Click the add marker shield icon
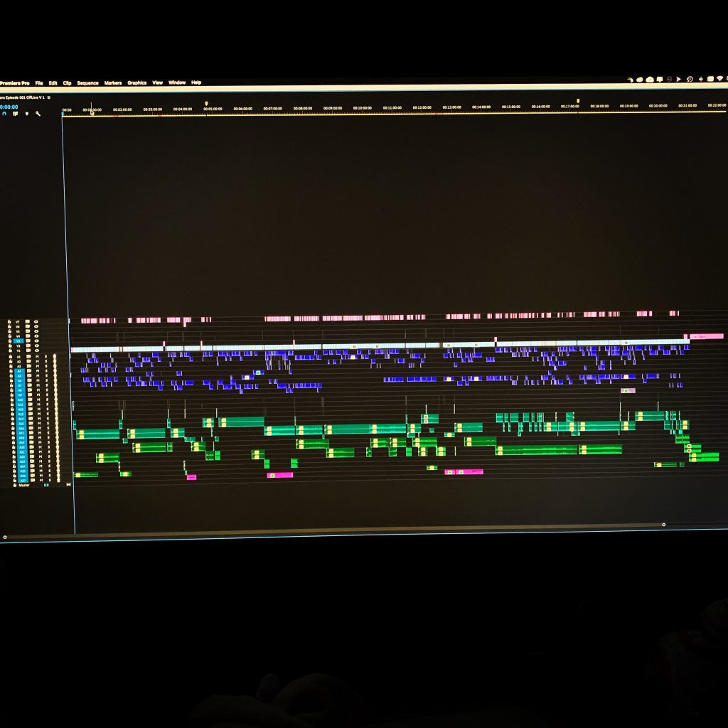This screenshot has height=728, width=728. tap(27, 113)
